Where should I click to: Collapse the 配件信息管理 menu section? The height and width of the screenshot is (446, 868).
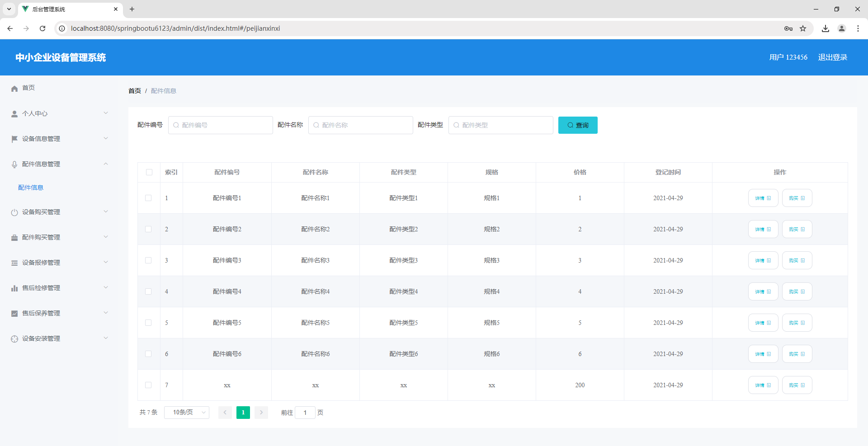tap(106, 164)
